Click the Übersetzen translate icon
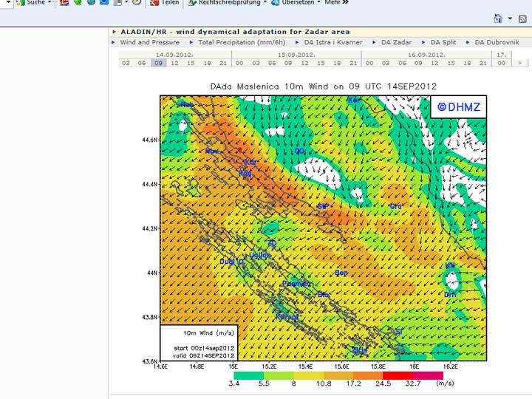The height and width of the screenshot is (399, 532). pyautogui.click(x=276, y=3)
